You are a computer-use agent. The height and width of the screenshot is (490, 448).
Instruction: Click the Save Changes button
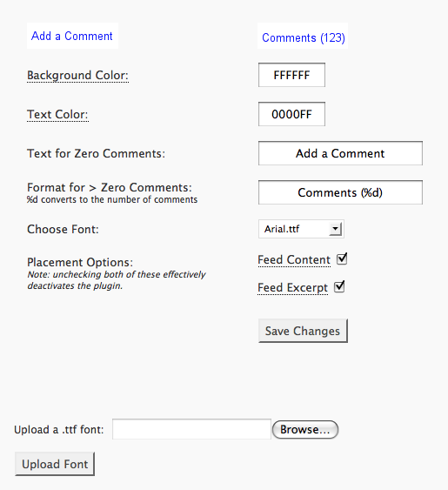tap(303, 331)
